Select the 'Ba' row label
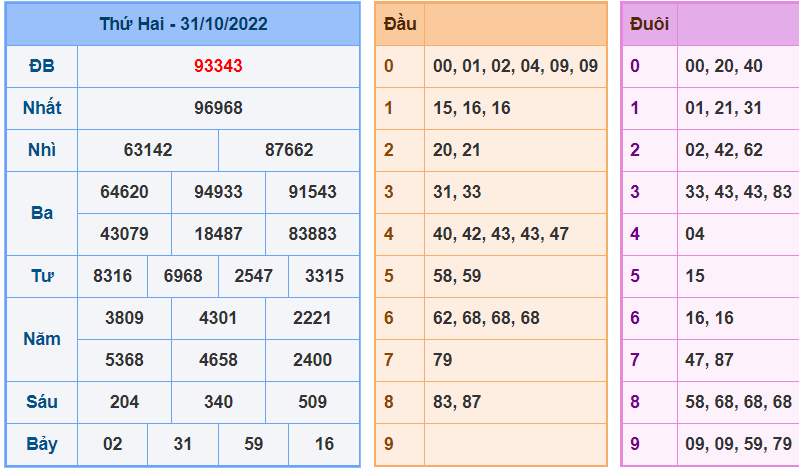The height and width of the screenshot is (468, 799). 42,213
